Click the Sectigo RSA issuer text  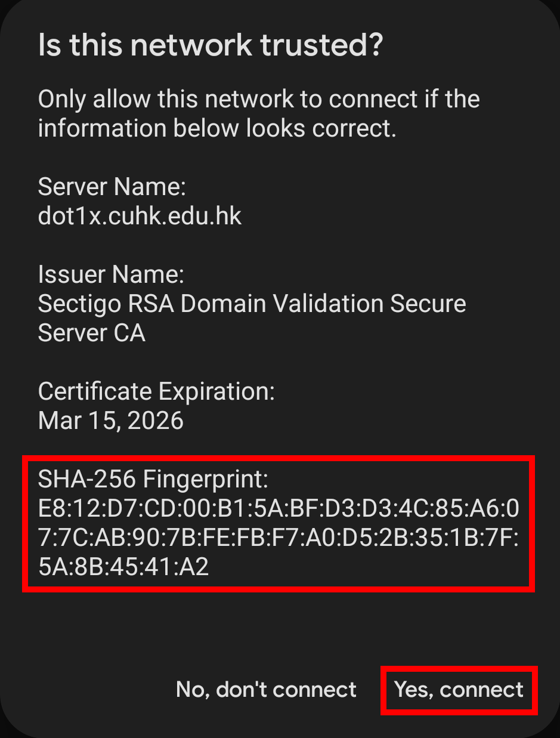coord(252,303)
